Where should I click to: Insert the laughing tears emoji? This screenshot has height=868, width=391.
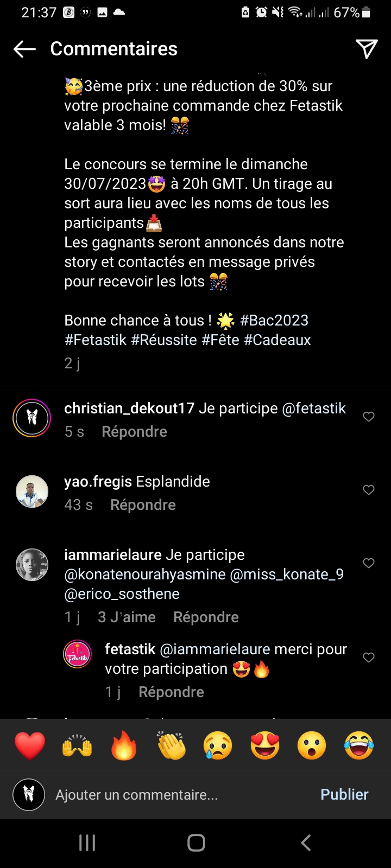[359, 745]
